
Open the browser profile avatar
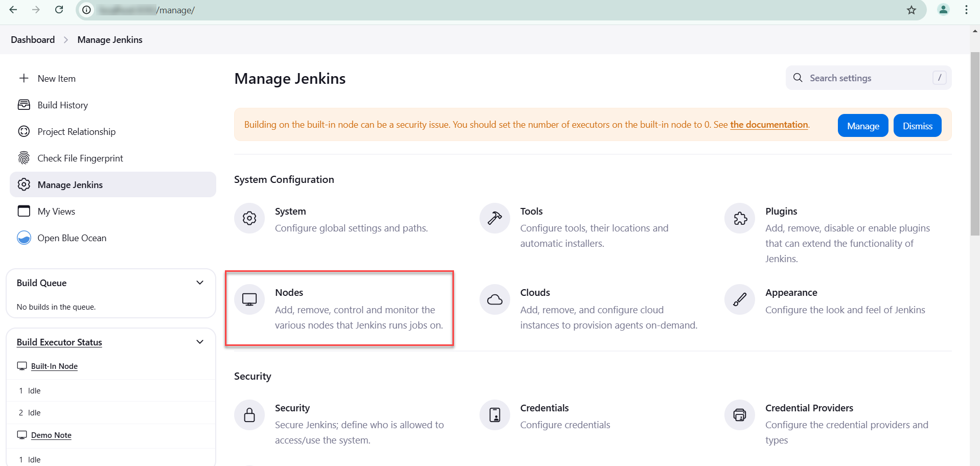coord(943,10)
